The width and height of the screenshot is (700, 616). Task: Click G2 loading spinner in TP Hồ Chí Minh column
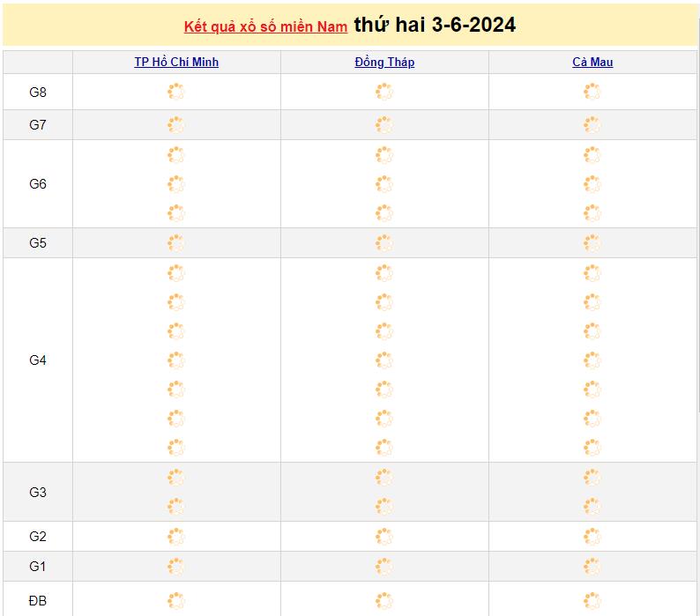click(176, 537)
